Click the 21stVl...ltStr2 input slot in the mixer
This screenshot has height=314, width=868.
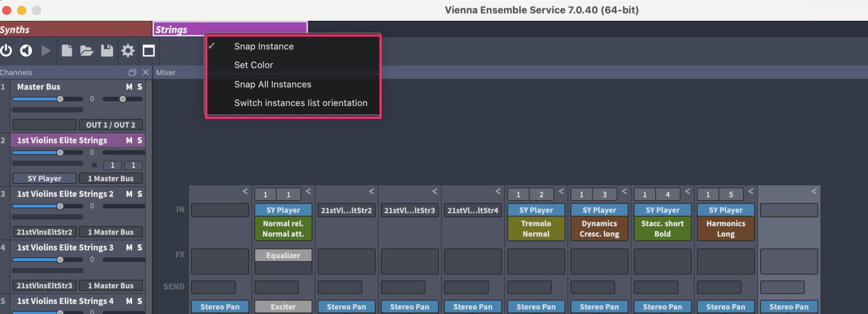tap(346, 210)
